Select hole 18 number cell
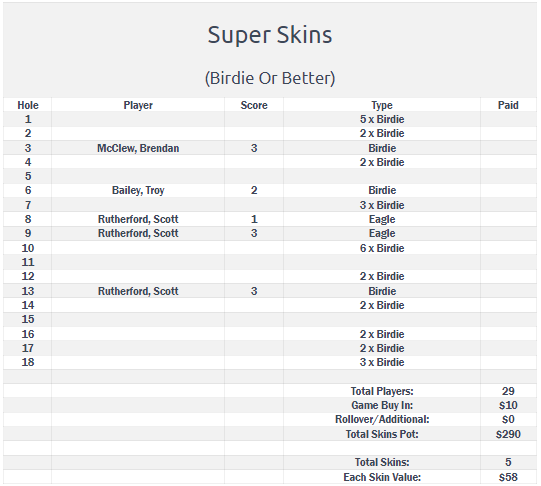541x486 pixels. click(28, 362)
